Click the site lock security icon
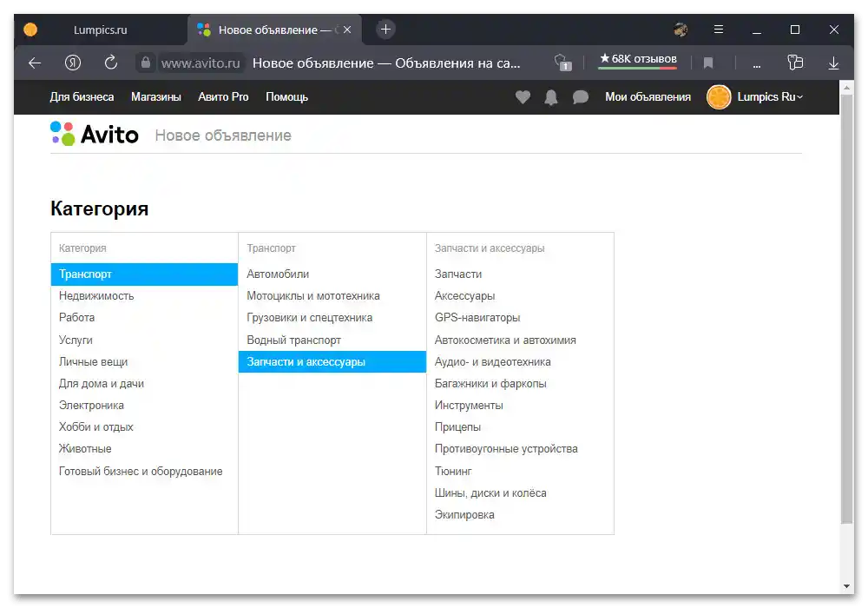Image resolution: width=868 pixels, height=608 pixels. [146, 63]
